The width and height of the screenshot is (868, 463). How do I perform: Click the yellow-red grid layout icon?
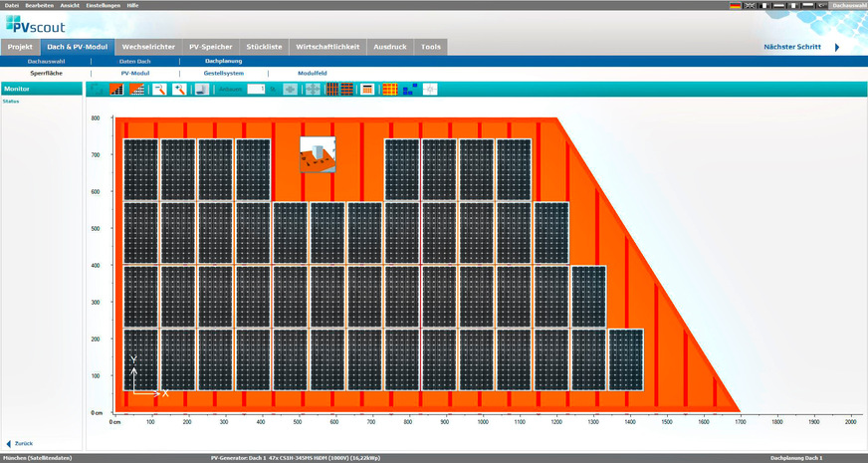[389, 90]
